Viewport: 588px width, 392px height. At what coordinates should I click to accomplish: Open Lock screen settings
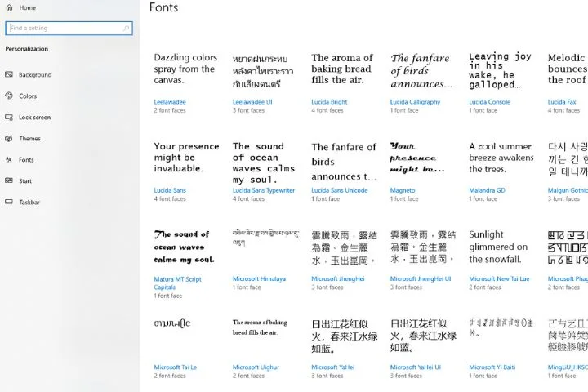click(34, 118)
